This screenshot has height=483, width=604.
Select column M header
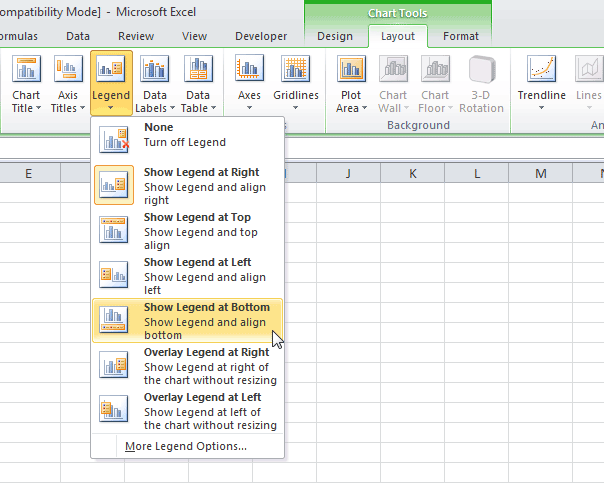click(540, 174)
